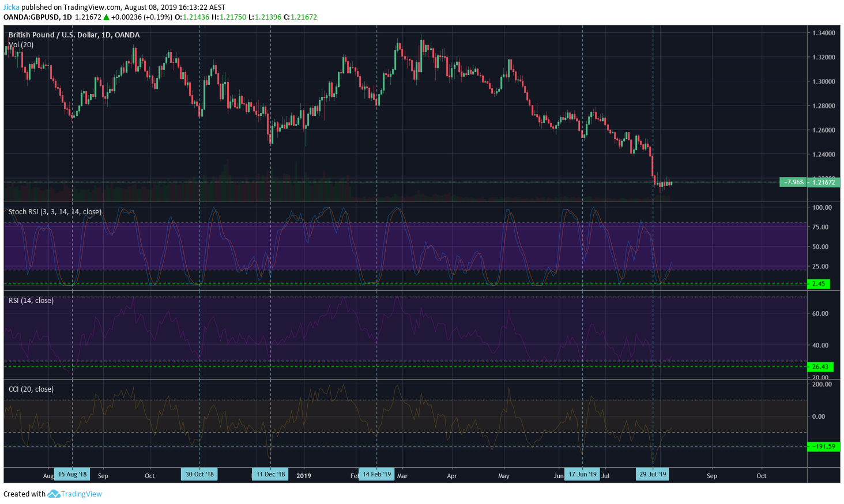Click the 0.00 CCI axis label
This screenshot has height=504, width=844.
[819, 416]
